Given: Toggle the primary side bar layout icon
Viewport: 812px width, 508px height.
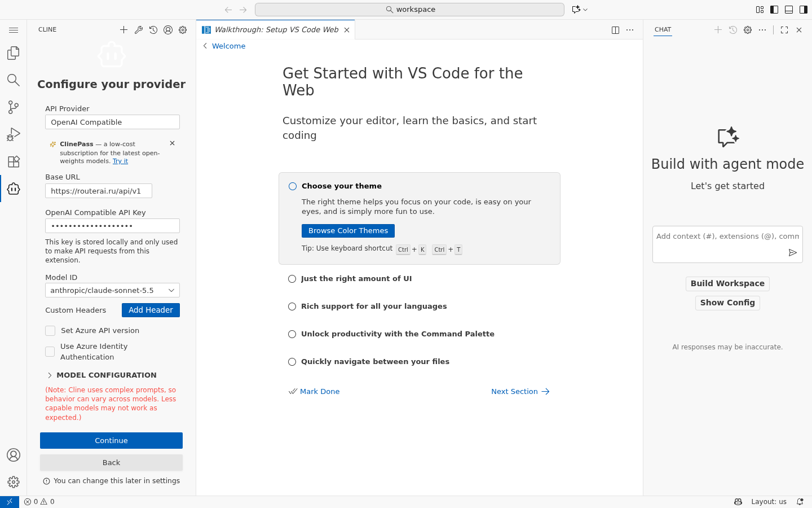Looking at the screenshot, I should pyautogui.click(x=774, y=10).
